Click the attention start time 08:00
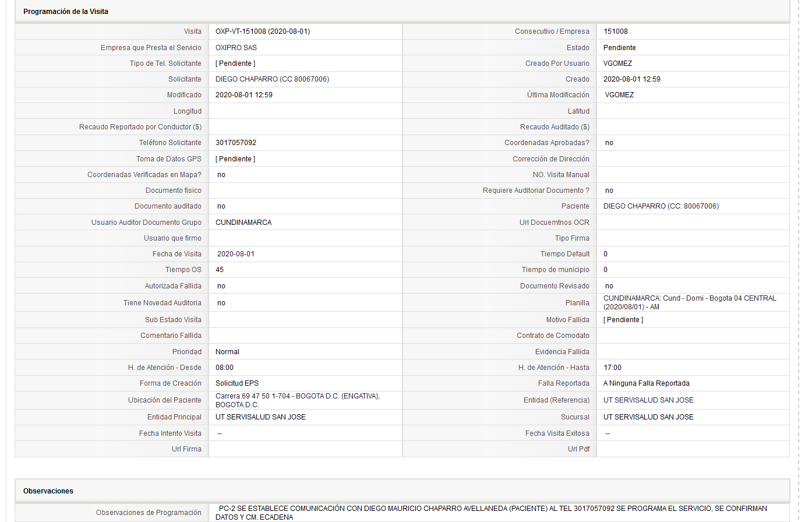 pyautogui.click(x=224, y=368)
